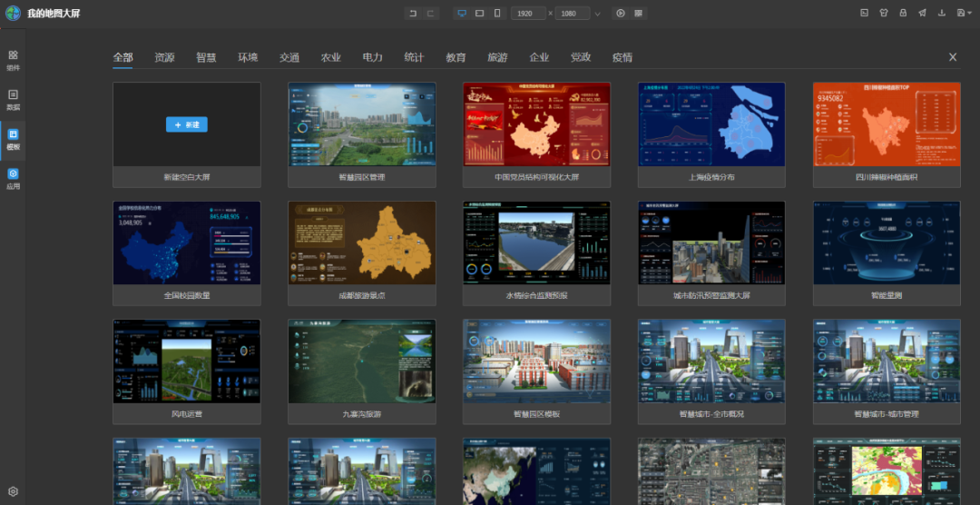
Task: Select the 交通 category tab
Action: click(x=289, y=57)
